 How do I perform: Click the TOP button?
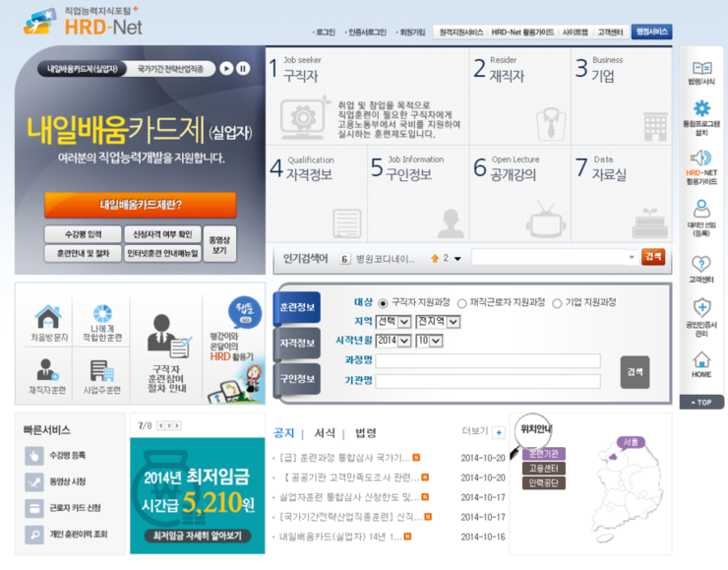[701, 403]
